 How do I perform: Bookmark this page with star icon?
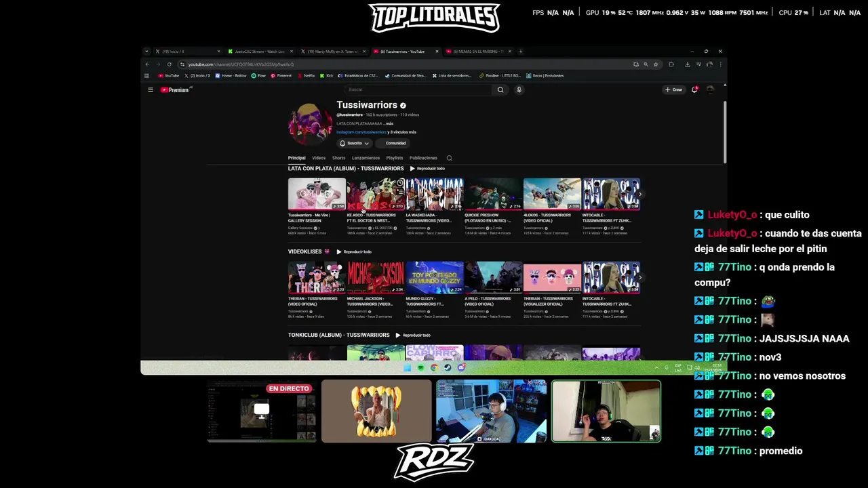click(x=656, y=64)
